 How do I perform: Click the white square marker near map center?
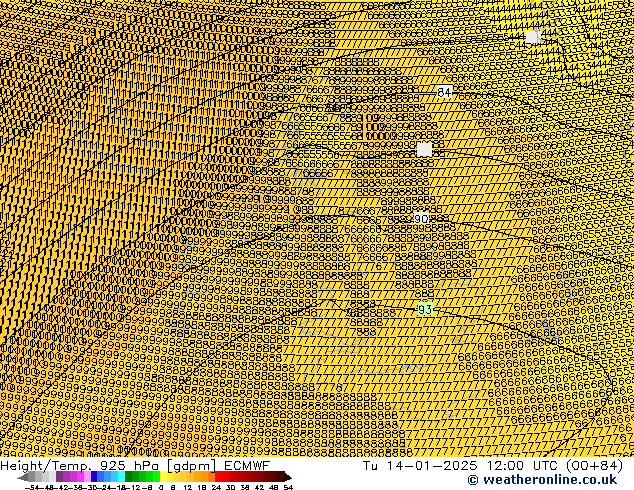tap(424, 150)
